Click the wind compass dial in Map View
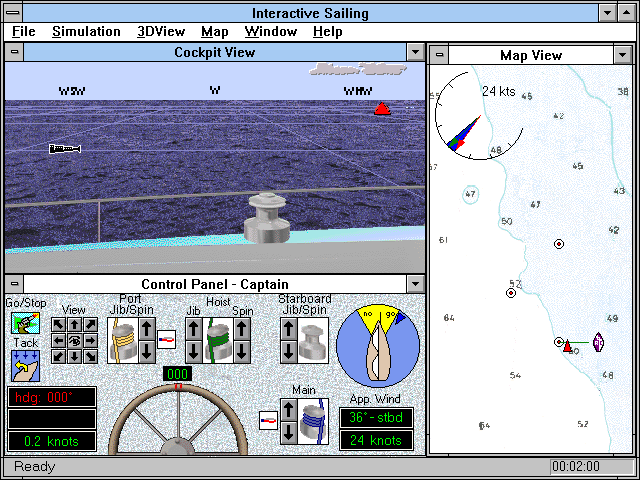The width and height of the screenshot is (640, 480). 479,115
